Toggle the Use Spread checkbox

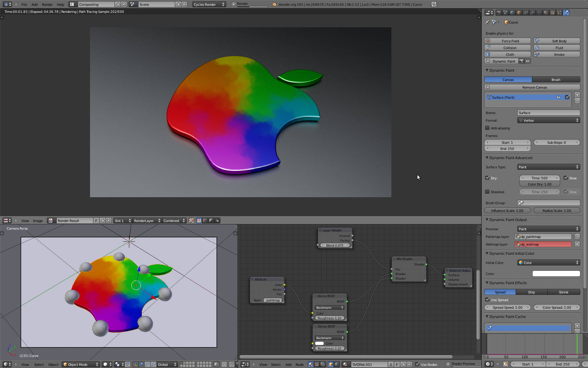click(x=487, y=300)
